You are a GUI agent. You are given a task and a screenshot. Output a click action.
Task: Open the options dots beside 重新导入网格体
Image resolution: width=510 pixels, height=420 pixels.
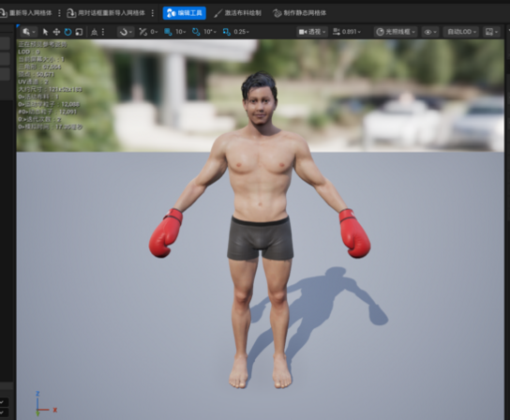tap(59, 13)
